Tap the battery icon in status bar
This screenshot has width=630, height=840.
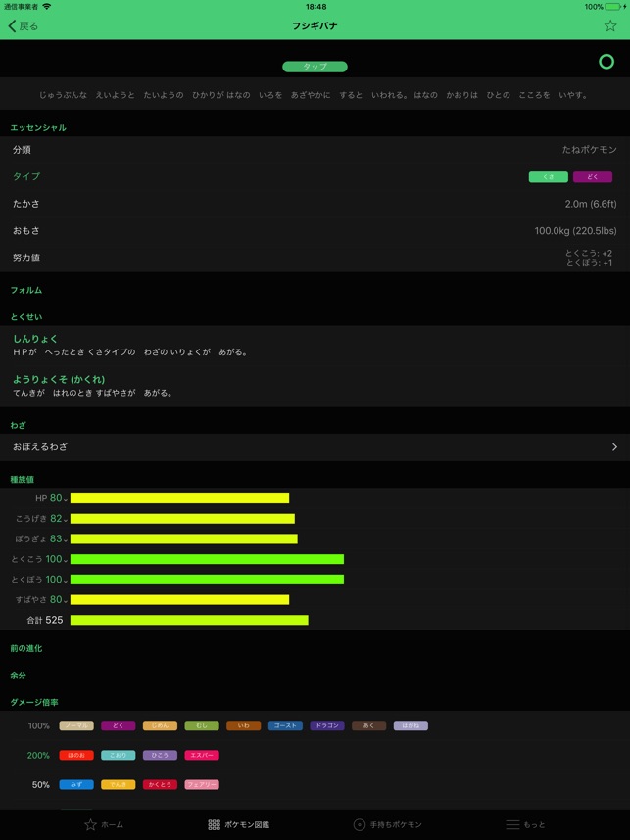pos(612,7)
